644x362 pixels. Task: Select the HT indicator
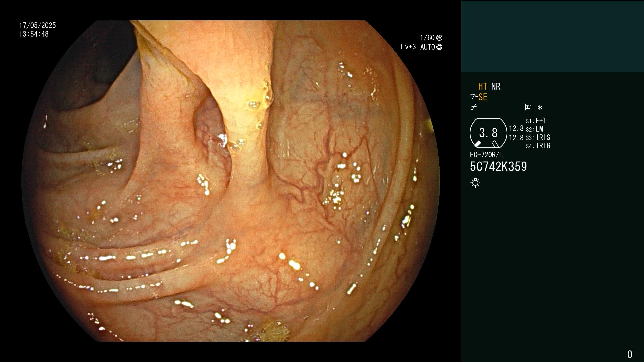point(483,87)
